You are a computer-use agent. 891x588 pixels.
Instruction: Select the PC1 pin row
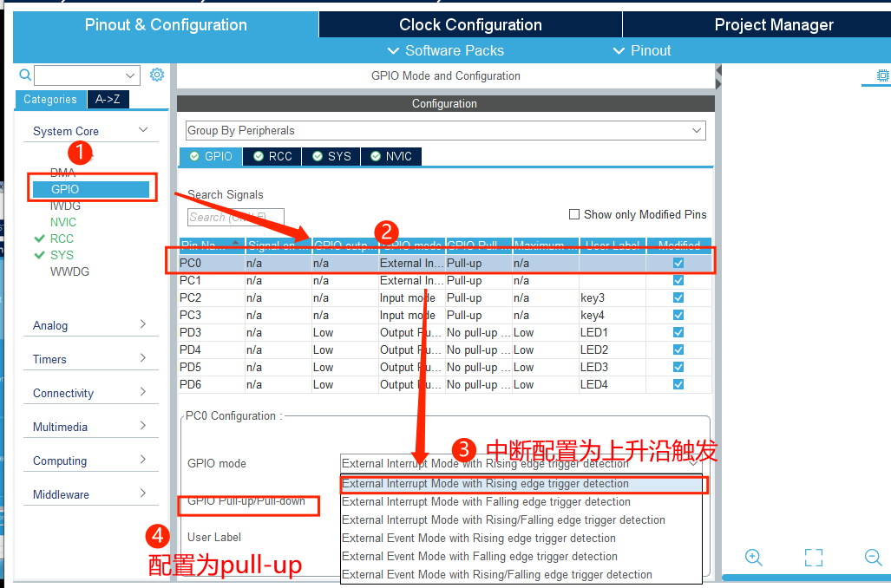[445, 280]
